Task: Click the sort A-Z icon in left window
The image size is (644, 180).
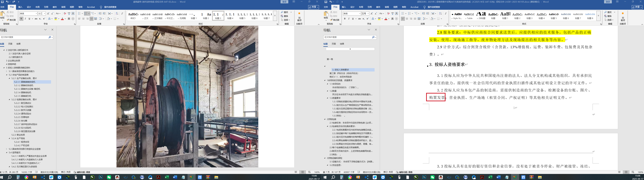Action: (117, 13)
